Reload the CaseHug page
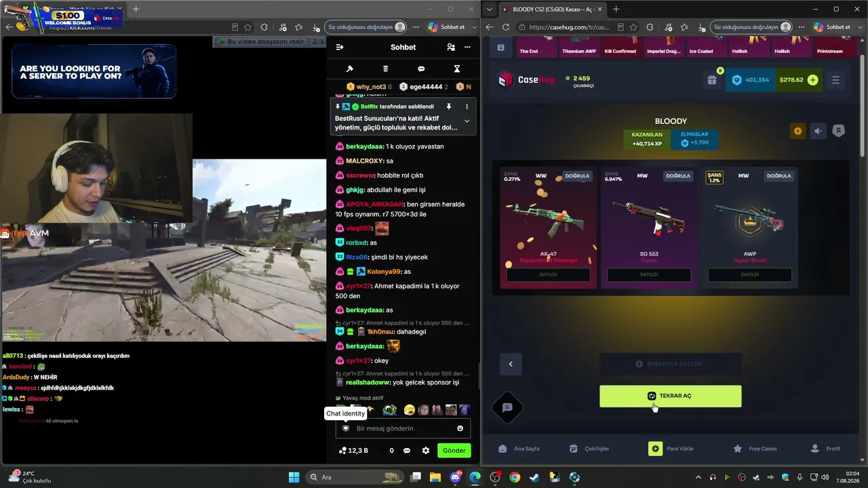This screenshot has width=868, height=488. 506,27
